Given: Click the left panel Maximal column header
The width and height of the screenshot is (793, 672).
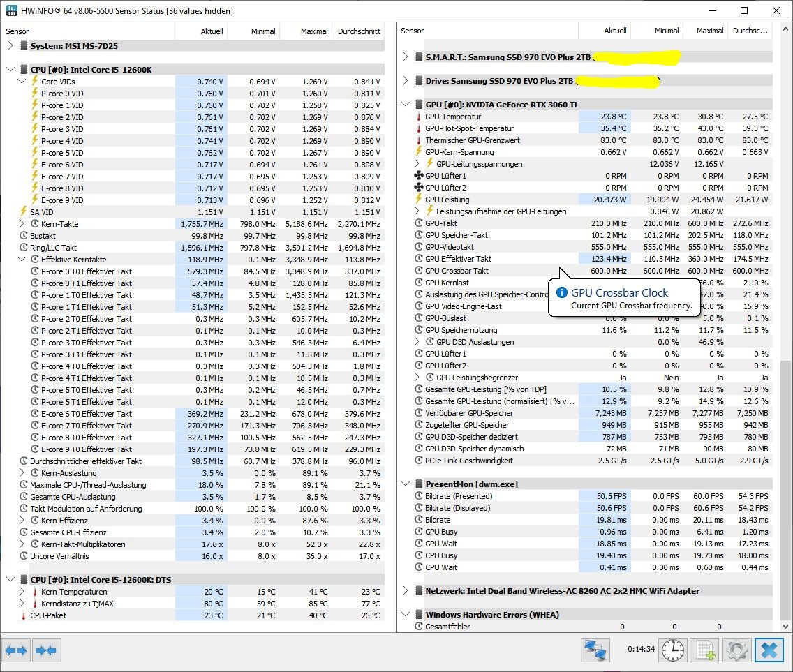Looking at the screenshot, I should [x=306, y=31].
